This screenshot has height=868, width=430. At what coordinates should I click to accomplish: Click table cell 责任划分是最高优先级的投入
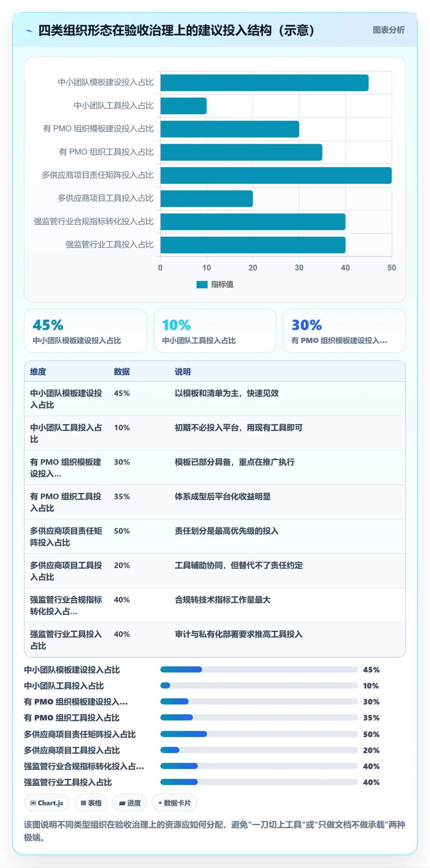(x=226, y=531)
